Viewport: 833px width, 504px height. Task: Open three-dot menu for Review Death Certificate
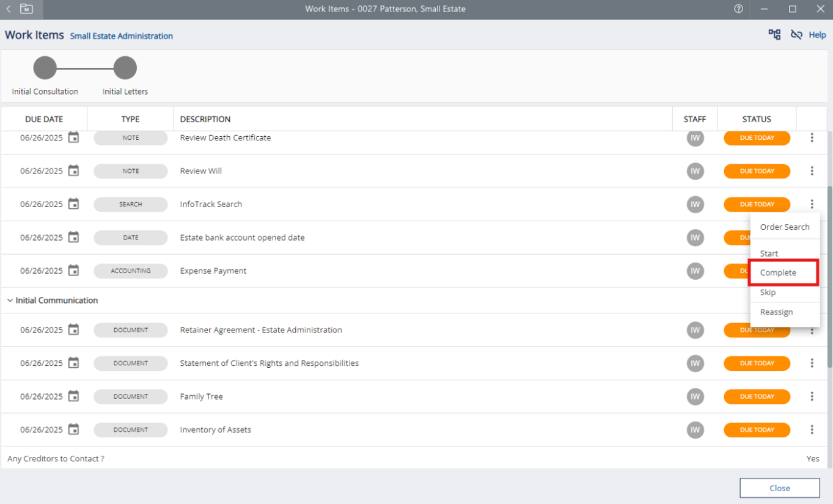point(812,138)
